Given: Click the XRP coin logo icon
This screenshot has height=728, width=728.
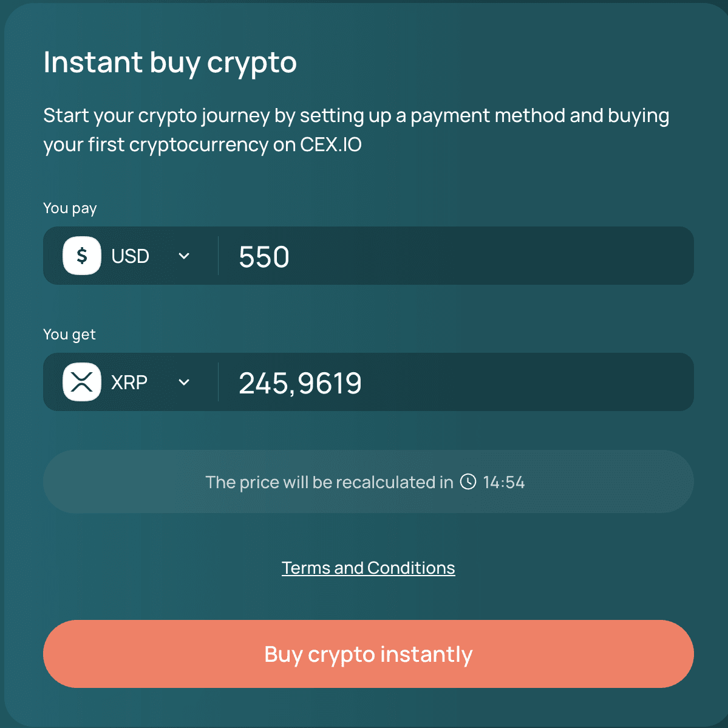Looking at the screenshot, I should point(82,382).
